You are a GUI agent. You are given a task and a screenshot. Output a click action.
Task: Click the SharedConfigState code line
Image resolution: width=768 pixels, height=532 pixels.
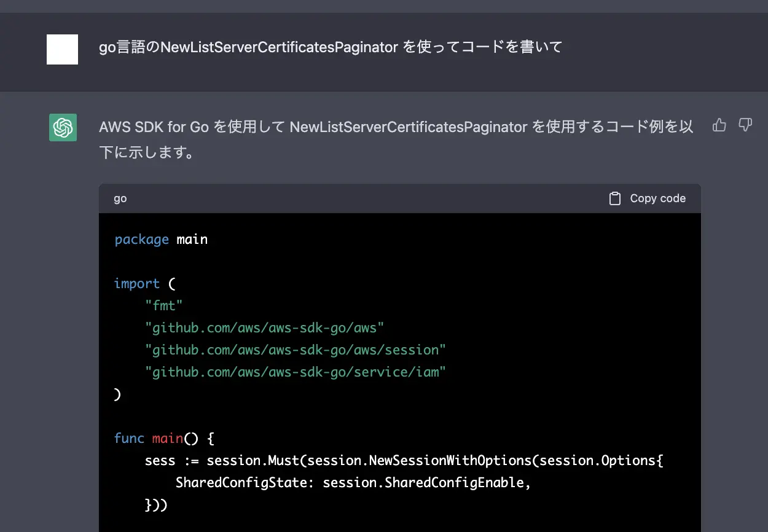coord(353,482)
